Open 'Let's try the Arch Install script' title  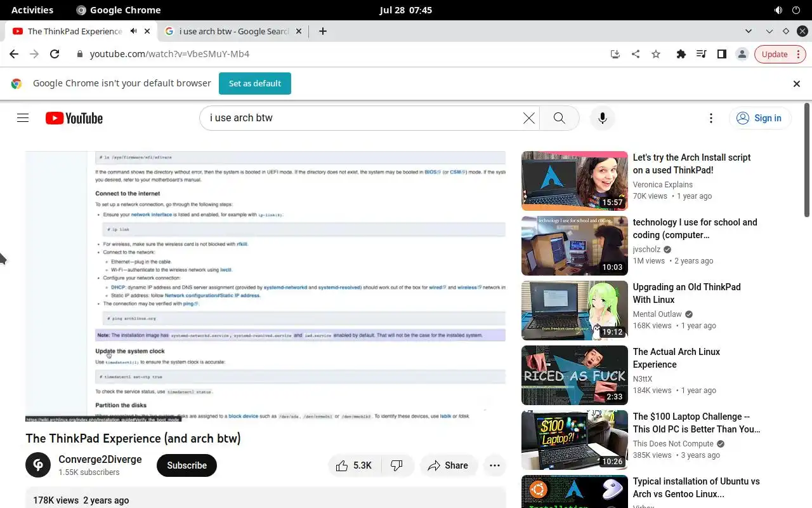(692, 164)
